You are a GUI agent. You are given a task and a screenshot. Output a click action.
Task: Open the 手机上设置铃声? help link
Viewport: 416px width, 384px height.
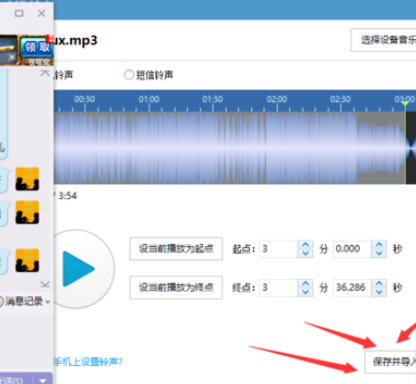(88, 362)
